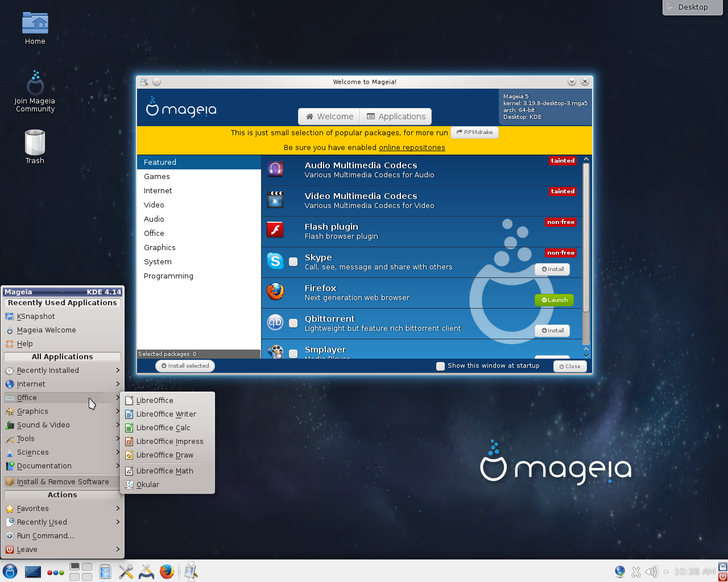Launch the wrench and screwdriver settings icon
The width and height of the screenshot is (728, 582).
126,571
